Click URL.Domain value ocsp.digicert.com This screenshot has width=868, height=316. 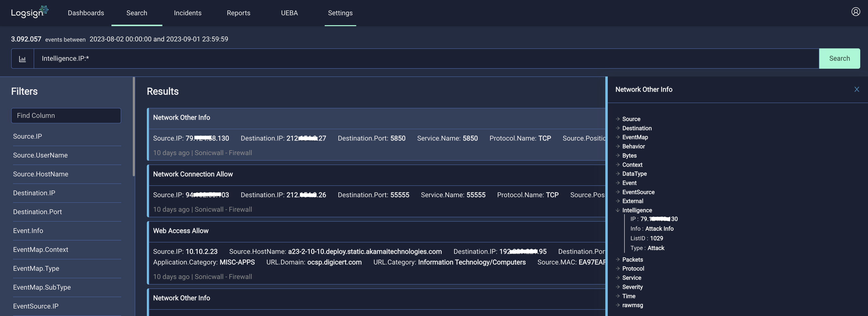point(334,262)
